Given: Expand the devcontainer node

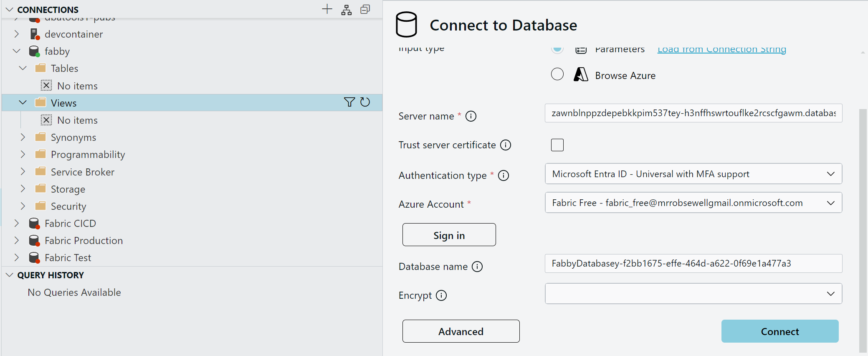Looking at the screenshot, I should [x=17, y=34].
